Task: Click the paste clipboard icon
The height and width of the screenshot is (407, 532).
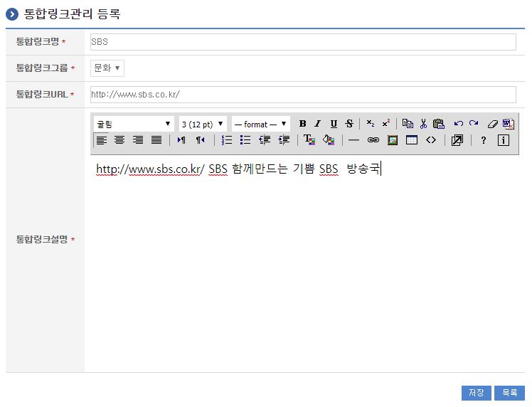Action: tap(438, 124)
